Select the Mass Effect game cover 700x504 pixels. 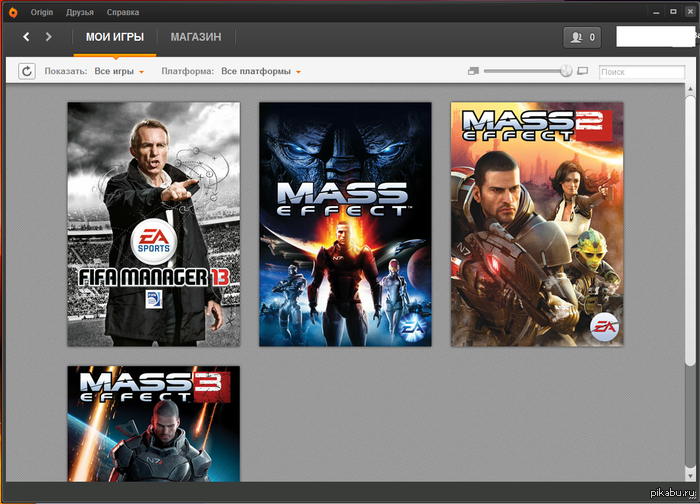(345, 224)
